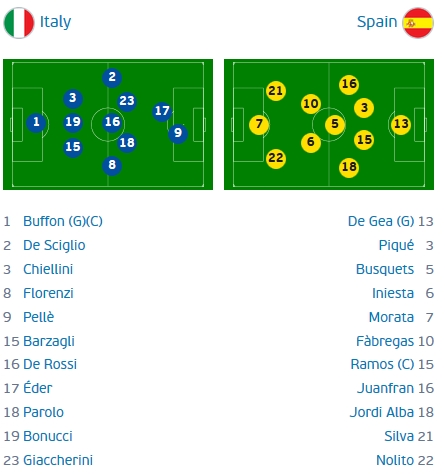Select Spain goalkeeper marker number 13
The image size is (445, 474).
pos(401,124)
